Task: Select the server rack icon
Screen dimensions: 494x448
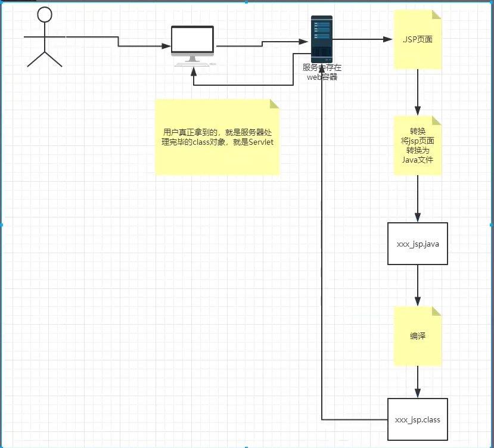Action: 322,39
